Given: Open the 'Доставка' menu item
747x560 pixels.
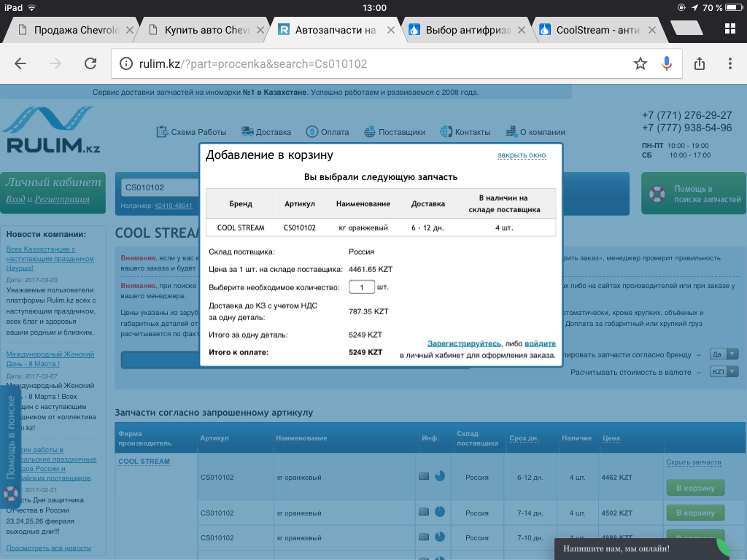Looking at the screenshot, I should click(266, 132).
